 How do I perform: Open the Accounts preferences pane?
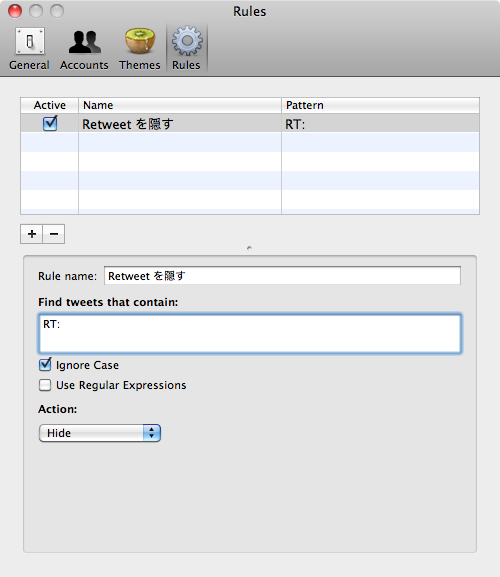84,49
